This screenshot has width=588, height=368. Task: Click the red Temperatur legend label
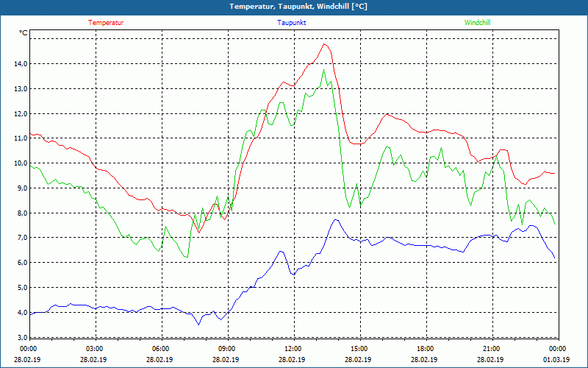(x=106, y=23)
